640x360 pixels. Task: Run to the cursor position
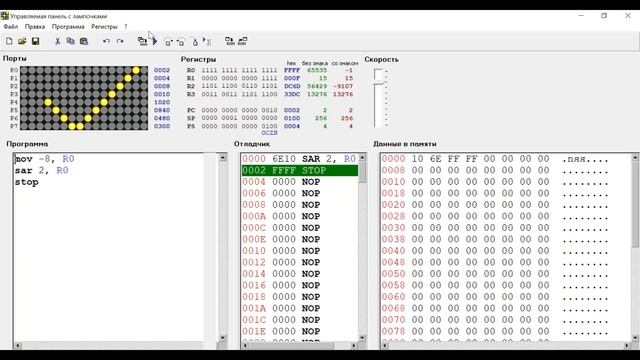click(207, 42)
